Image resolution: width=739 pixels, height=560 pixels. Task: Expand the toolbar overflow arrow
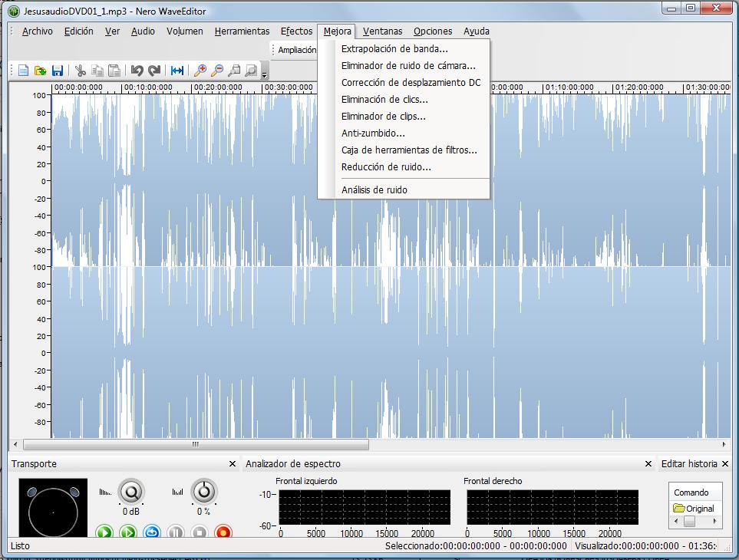point(265,74)
